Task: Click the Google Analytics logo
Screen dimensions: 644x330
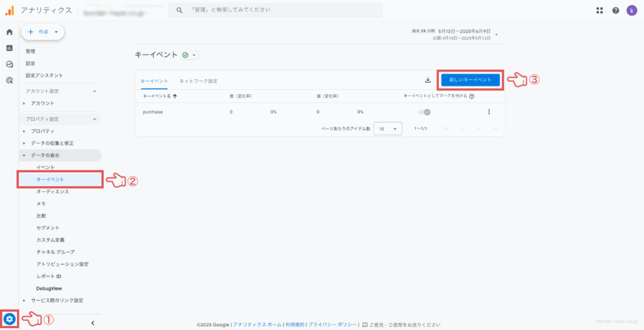Action: (x=9, y=10)
